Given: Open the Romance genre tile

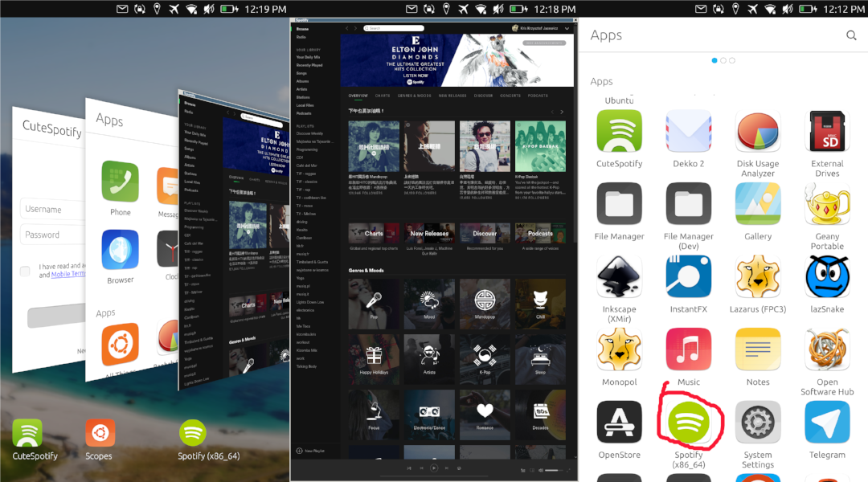Looking at the screenshot, I should tap(485, 415).
